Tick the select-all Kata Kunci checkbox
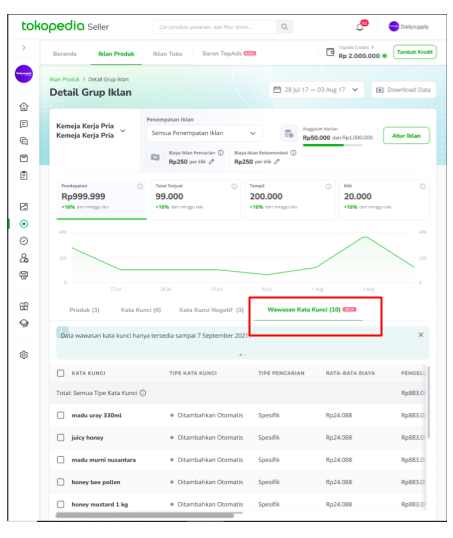The width and height of the screenshot is (453, 538). (61, 373)
